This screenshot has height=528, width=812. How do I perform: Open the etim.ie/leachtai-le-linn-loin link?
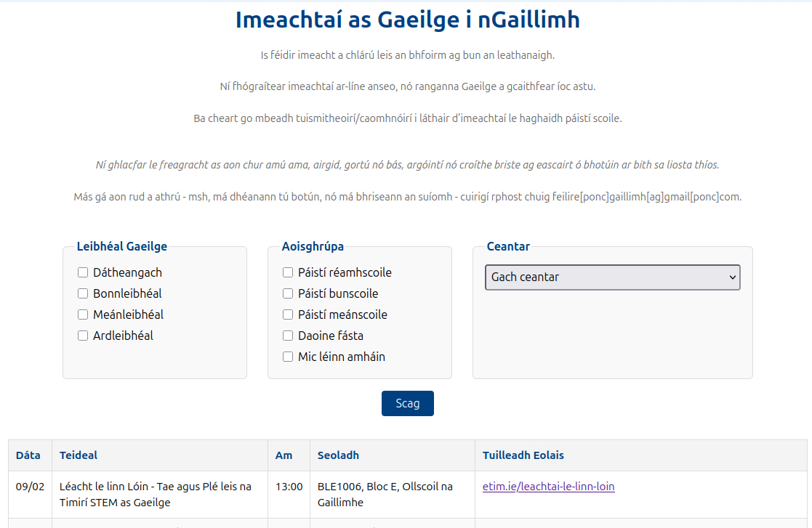coord(548,487)
